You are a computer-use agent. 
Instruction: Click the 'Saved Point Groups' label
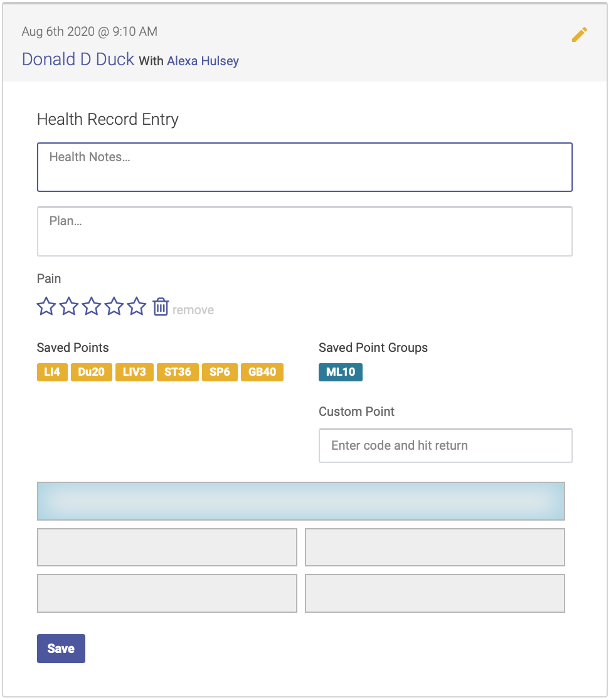(x=373, y=347)
